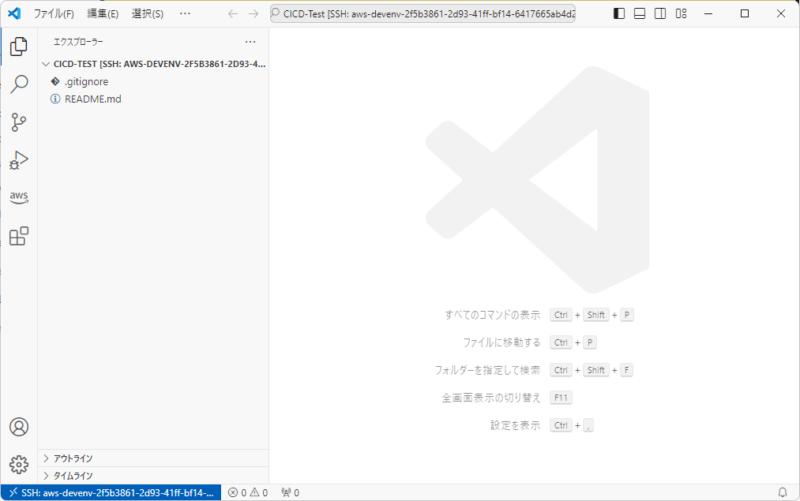Click the notifications bell in status bar
The height and width of the screenshot is (501, 800).
pyautogui.click(x=782, y=492)
